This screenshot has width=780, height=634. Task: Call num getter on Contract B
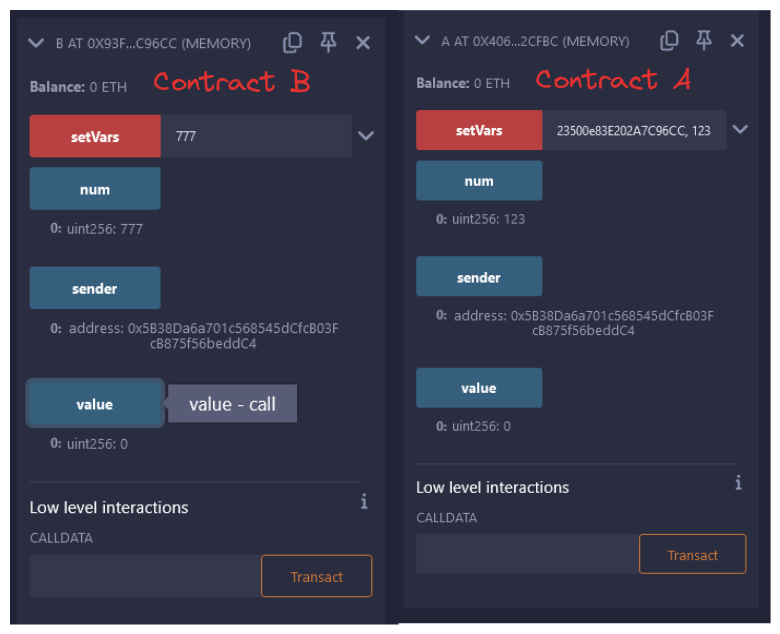coord(95,189)
